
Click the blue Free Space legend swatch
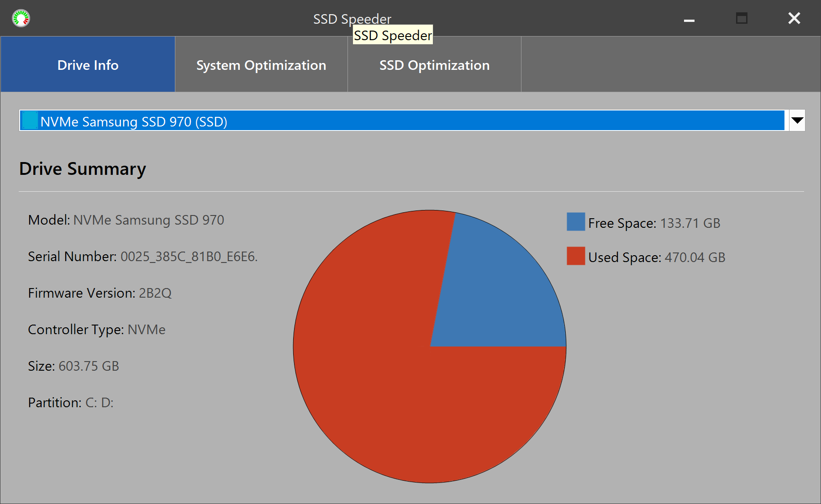pos(576,222)
